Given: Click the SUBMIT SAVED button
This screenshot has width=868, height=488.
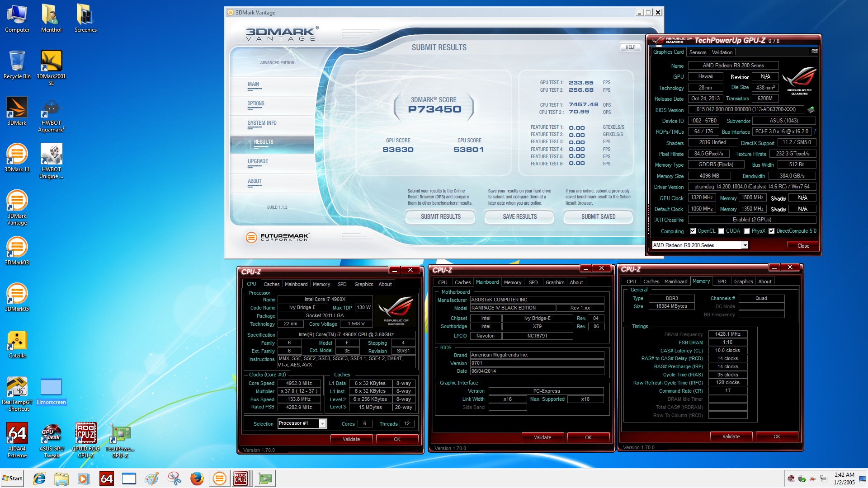Looking at the screenshot, I should pyautogui.click(x=598, y=217).
